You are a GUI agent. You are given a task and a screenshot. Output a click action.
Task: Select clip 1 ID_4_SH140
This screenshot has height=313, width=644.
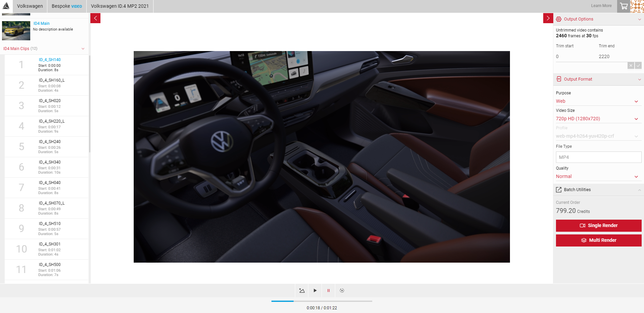click(46, 65)
